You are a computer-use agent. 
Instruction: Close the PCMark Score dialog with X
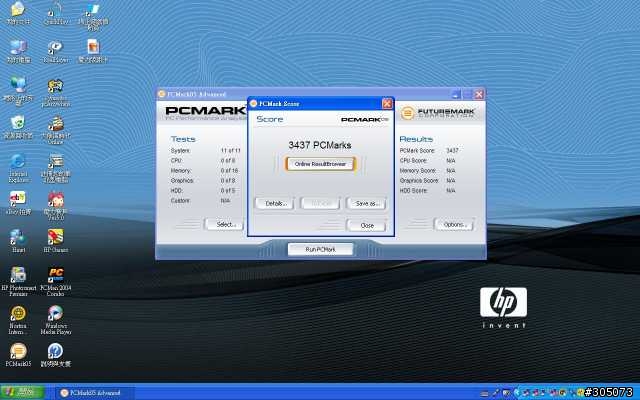click(x=387, y=104)
